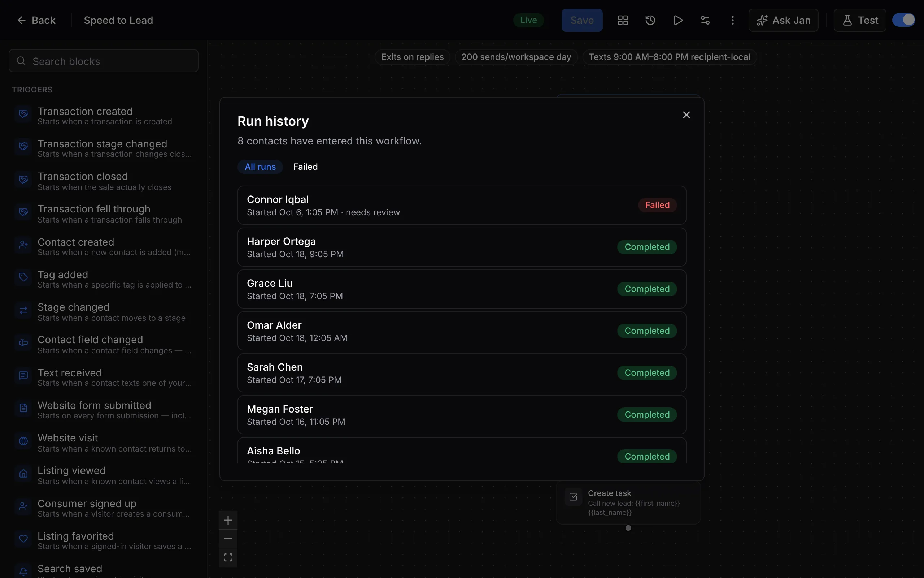Open Megan Foster run entry
Viewport: 924px width, 578px height.
[462, 415]
